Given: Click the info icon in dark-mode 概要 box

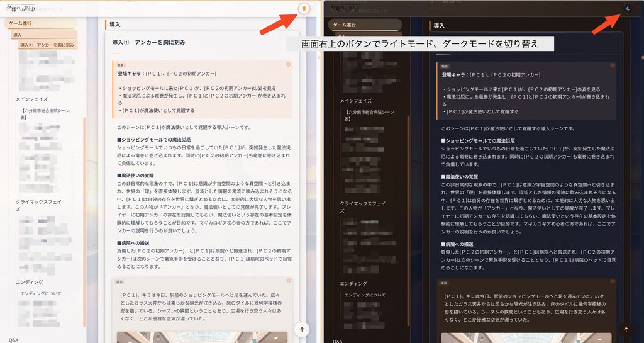Looking at the screenshot, I should 613,65.
